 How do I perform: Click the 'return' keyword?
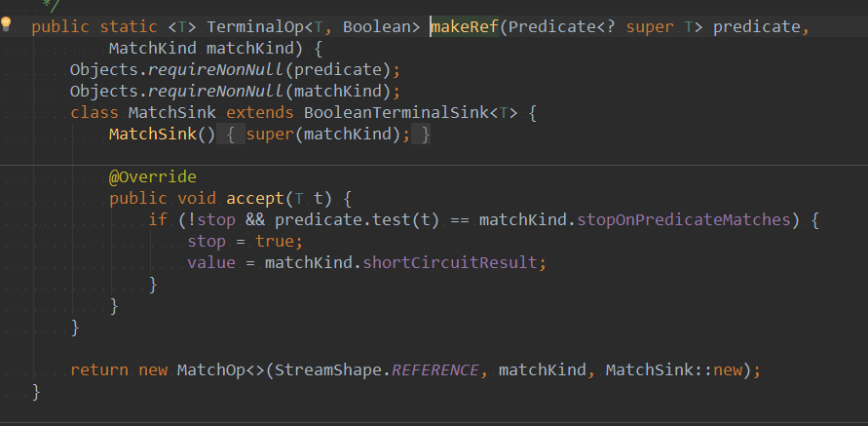pyautogui.click(x=99, y=369)
